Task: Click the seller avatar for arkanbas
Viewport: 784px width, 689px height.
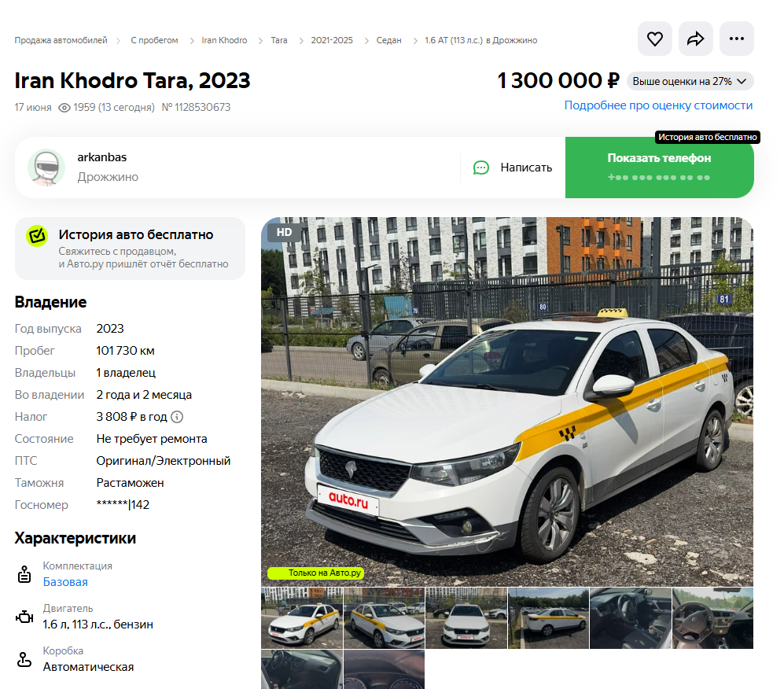Action: tap(46, 168)
